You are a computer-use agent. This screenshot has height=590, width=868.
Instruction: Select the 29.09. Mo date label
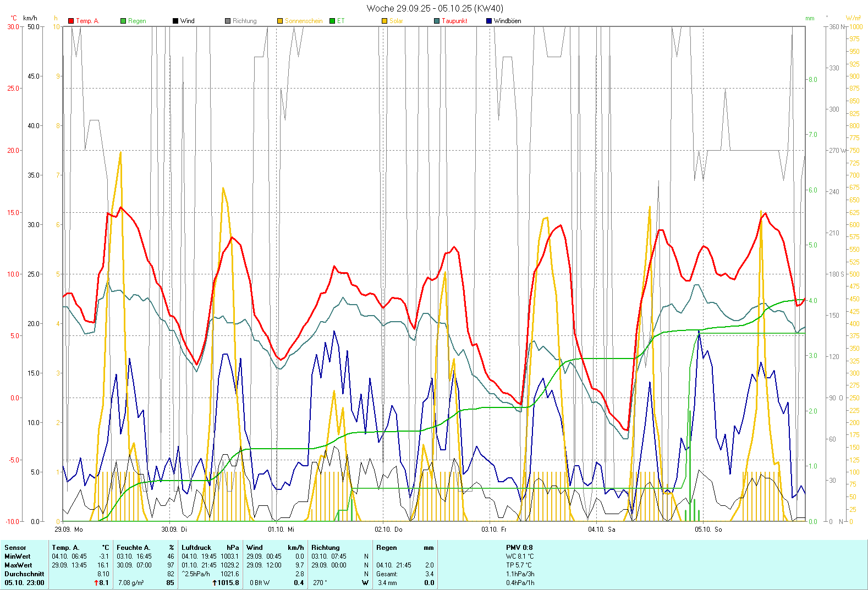[69, 530]
